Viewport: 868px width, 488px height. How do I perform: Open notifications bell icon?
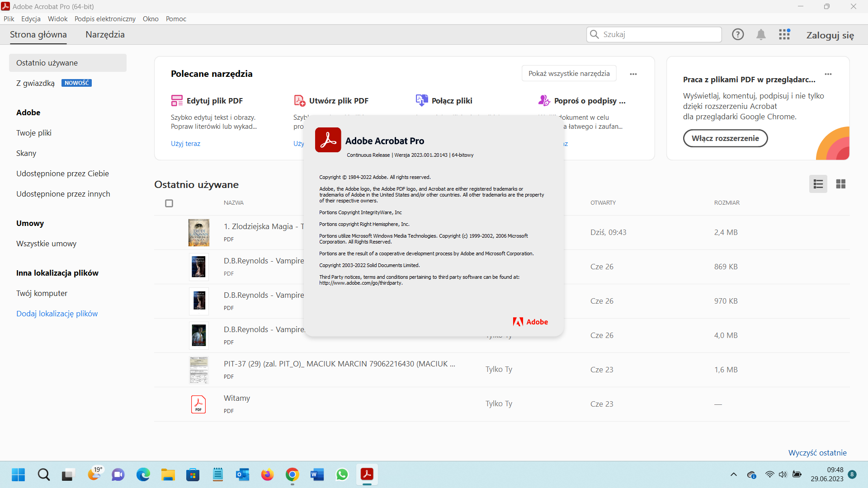(x=761, y=34)
